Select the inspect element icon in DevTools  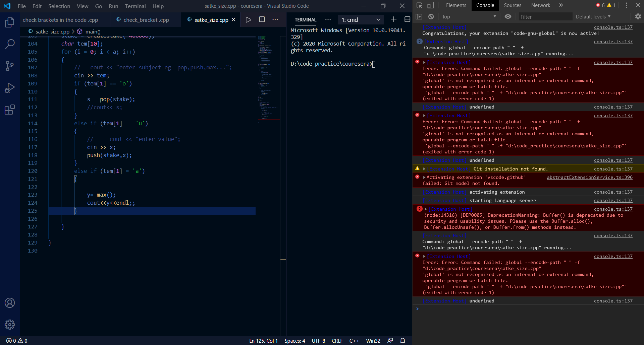[419, 5]
